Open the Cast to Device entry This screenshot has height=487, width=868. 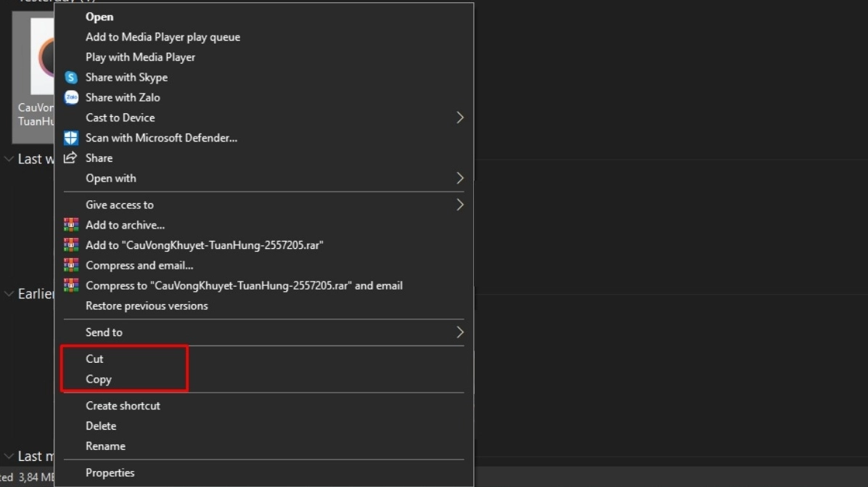263,118
